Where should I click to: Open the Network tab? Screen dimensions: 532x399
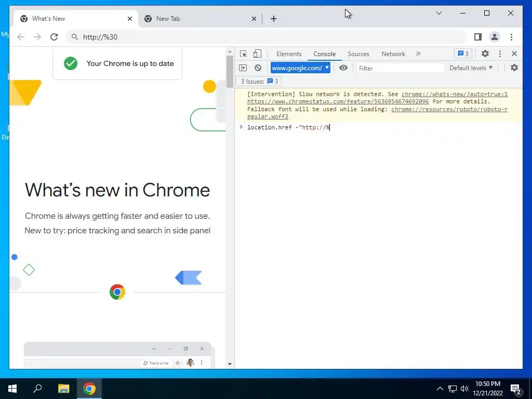click(x=393, y=54)
